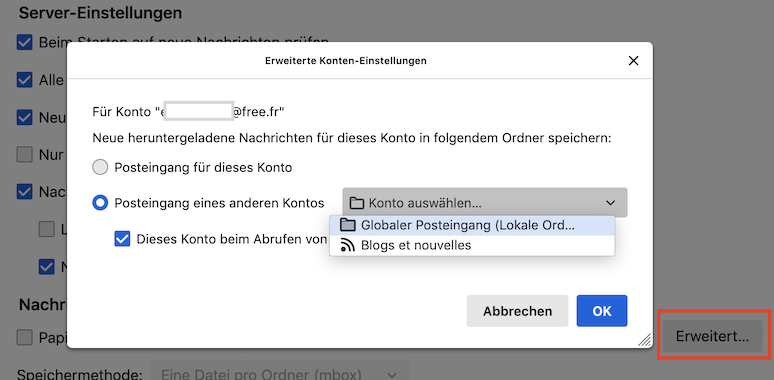
Task: Close the Erweiterte Konten-Einstellungen dialog
Action: pyautogui.click(x=633, y=61)
